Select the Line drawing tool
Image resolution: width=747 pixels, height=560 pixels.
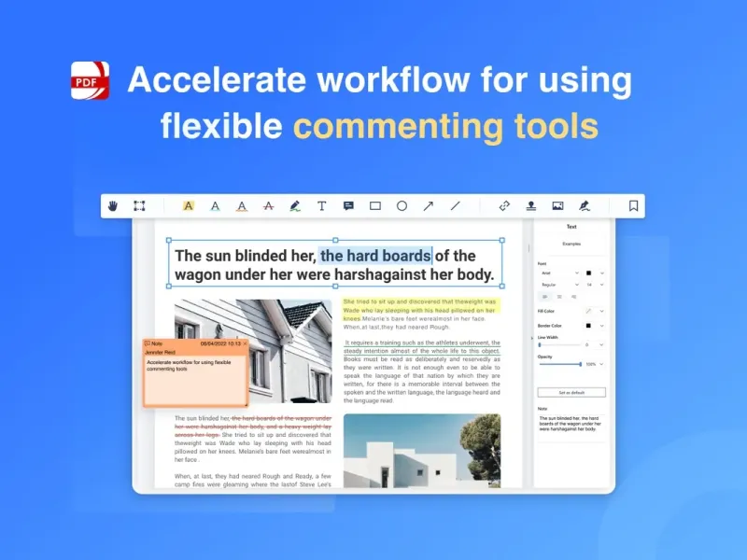456,205
